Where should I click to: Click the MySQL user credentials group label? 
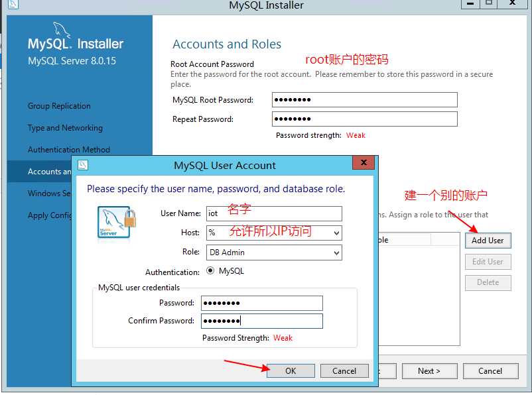point(139,288)
